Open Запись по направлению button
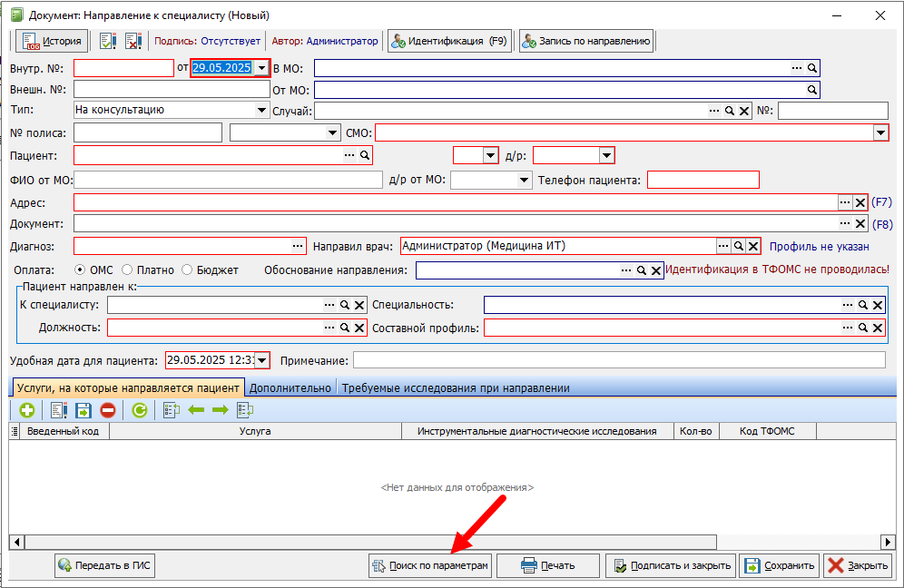Image resolution: width=904 pixels, height=588 pixels. (586, 41)
